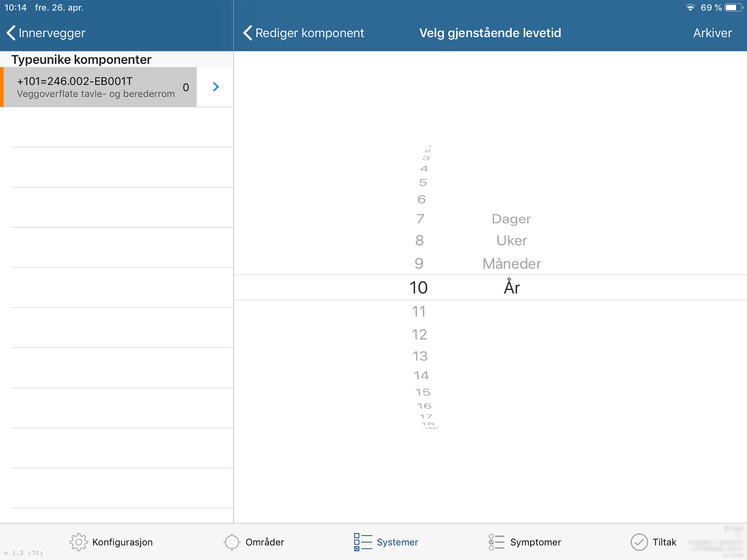
Task: Go back to Innervegger
Action: (x=46, y=33)
